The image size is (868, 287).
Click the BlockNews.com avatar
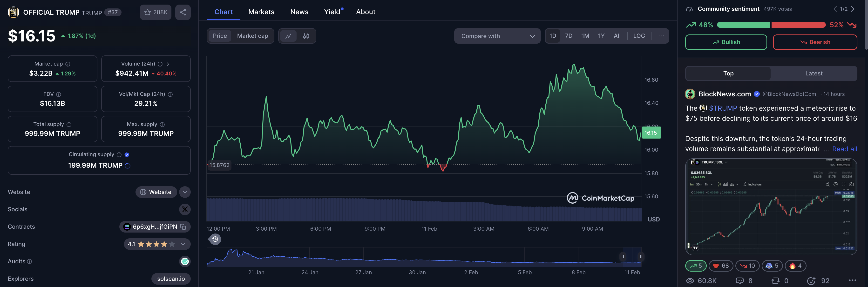[x=690, y=94]
